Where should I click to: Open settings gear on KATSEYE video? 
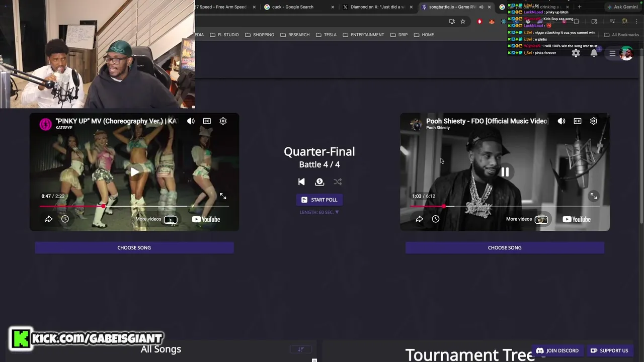tap(223, 121)
